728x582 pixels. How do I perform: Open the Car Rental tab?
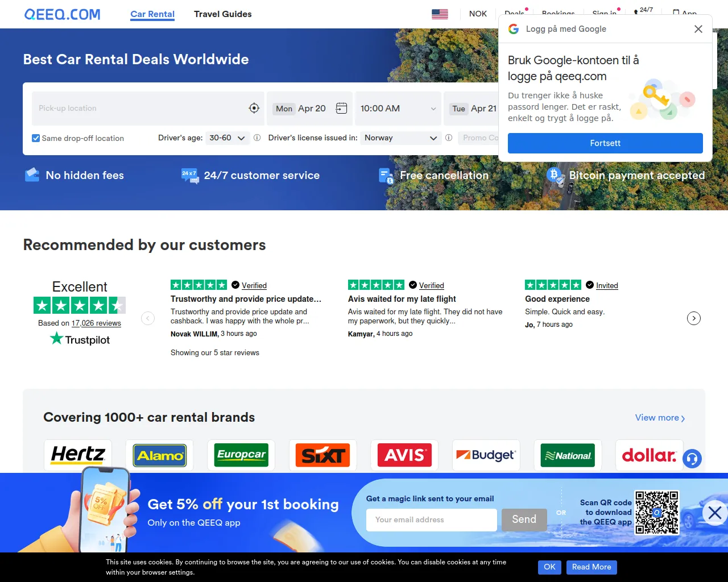[x=152, y=14]
